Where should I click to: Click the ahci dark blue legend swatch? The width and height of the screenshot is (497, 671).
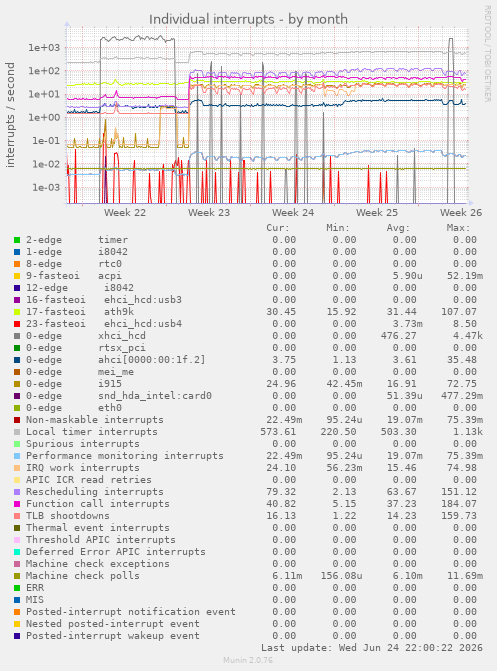point(17,360)
